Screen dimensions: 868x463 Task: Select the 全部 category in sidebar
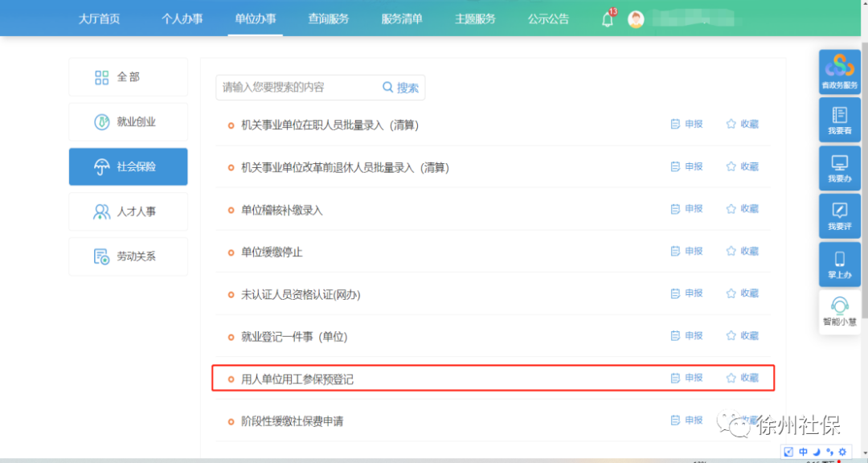128,77
